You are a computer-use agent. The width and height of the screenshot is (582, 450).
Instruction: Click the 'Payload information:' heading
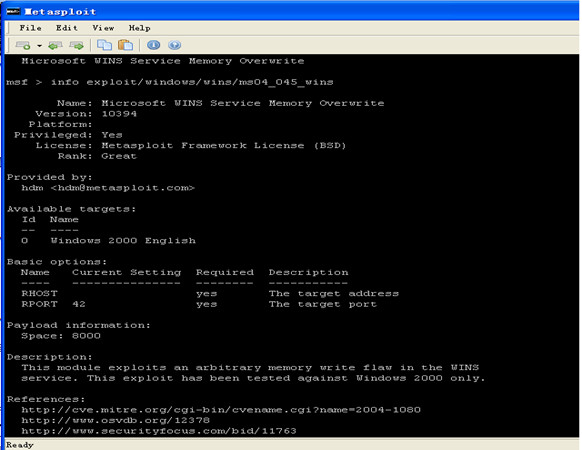[x=79, y=325]
